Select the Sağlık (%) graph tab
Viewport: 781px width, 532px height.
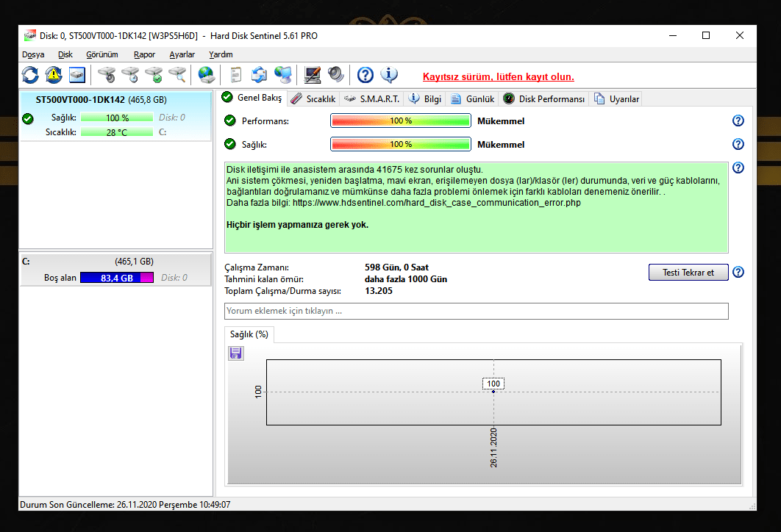click(x=249, y=334)
